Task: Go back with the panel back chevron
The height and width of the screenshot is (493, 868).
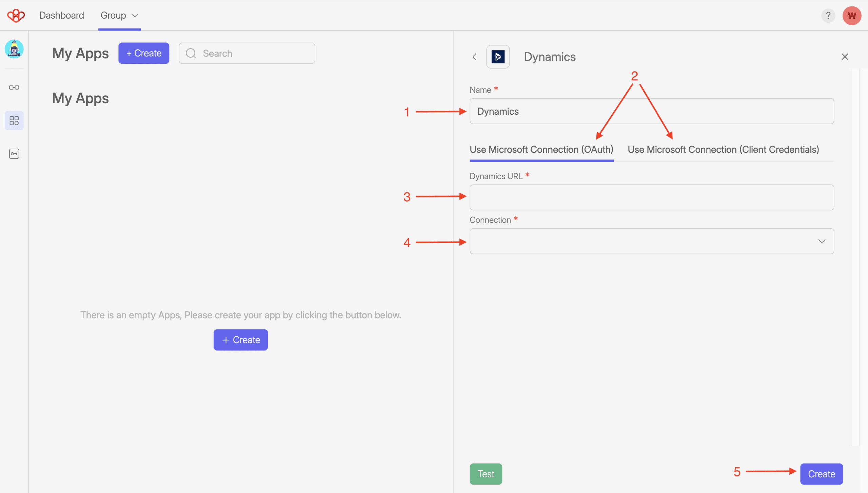Action: (475, 57)
